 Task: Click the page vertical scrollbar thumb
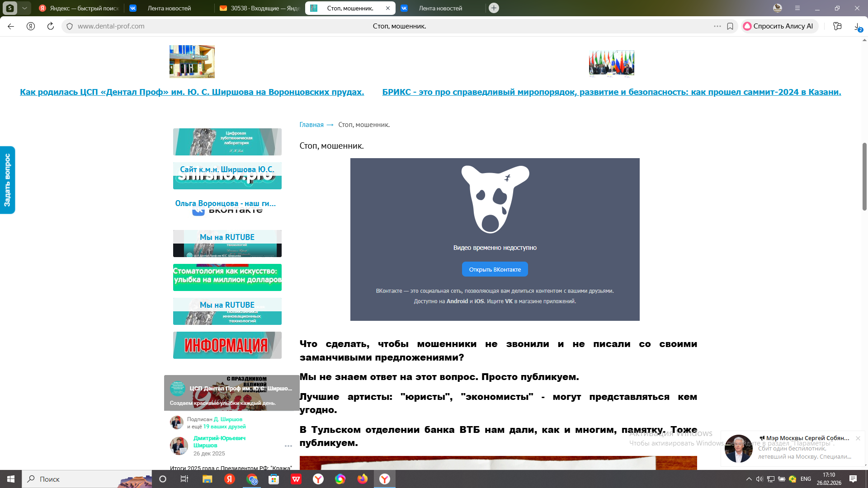pyautogui.click(x=864, y=176)
